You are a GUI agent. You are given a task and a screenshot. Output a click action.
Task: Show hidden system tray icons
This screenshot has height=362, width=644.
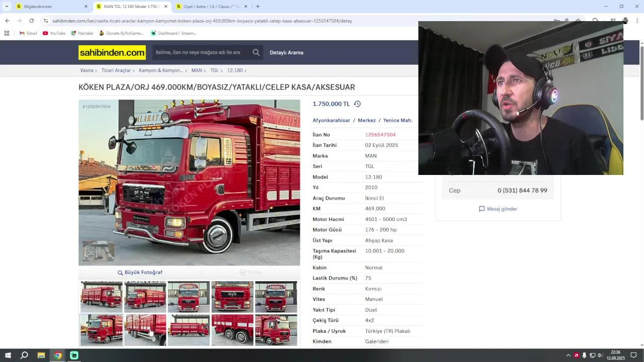tap(568, 355)
